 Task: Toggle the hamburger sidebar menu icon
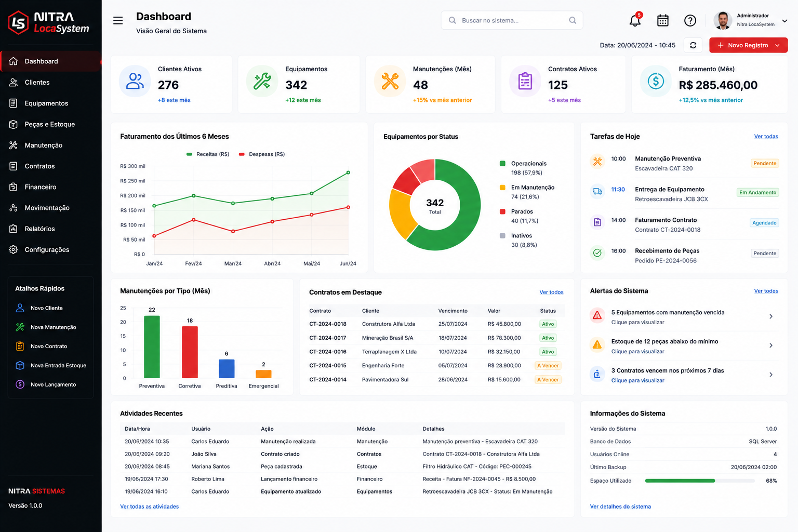pos(118,20)
